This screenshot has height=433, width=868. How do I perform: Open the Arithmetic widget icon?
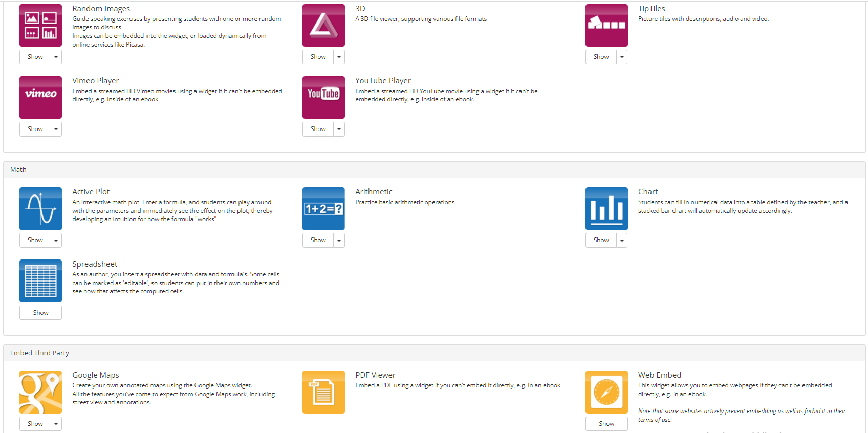pyautogui.click(x=323, y=209)
